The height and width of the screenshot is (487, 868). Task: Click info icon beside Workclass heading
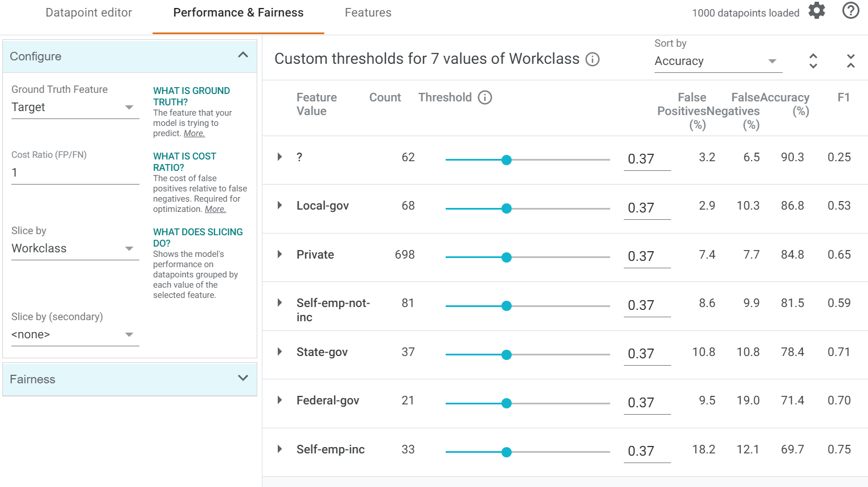pyautogui.click(x=593, y=59)
